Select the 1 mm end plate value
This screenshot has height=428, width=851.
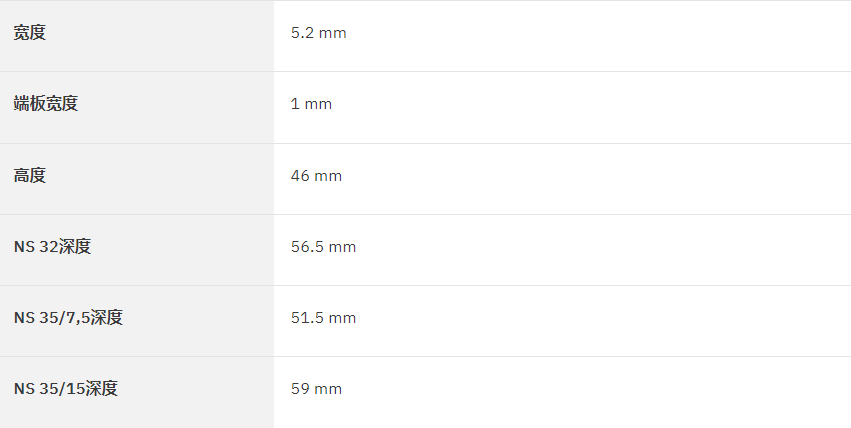(311, 104)
